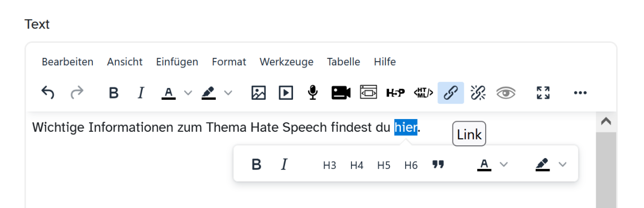Expand the highlight color dropdown in main toolbar
The width and height of the screenshot is (644, 208).
click(228, 93)
